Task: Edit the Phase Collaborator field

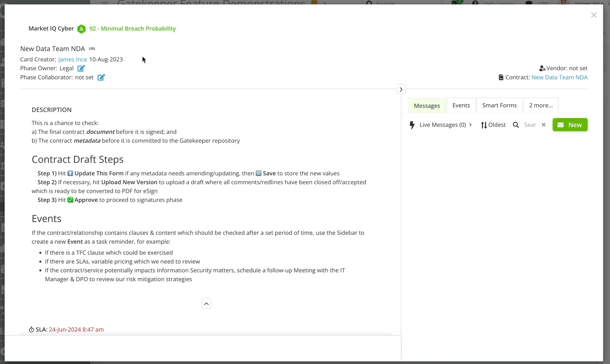Action: click(101, 77)
